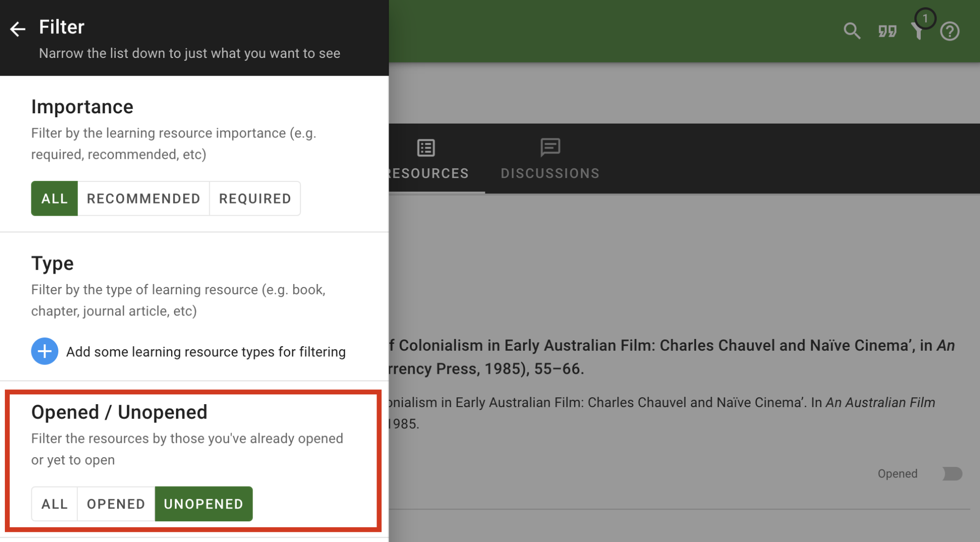Switch to the RESOURCES tab

pyautogui.click(x=429, y=173)
